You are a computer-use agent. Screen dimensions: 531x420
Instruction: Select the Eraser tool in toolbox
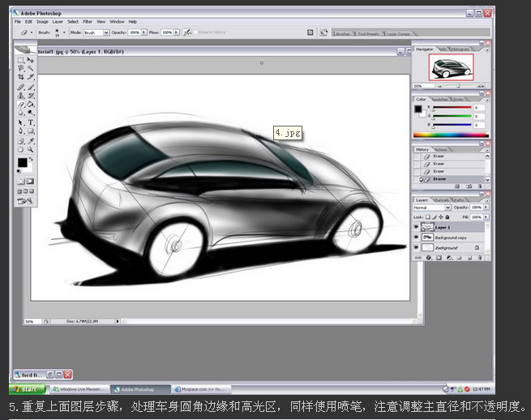(x=21, y=105)
